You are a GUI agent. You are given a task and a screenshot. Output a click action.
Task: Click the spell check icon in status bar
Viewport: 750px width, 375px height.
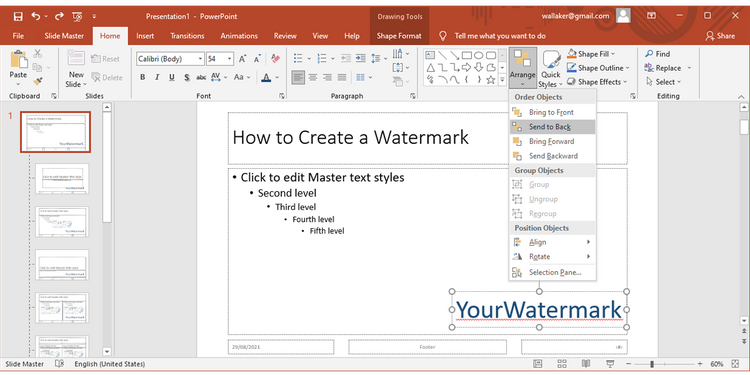click(x=59, y=364)
